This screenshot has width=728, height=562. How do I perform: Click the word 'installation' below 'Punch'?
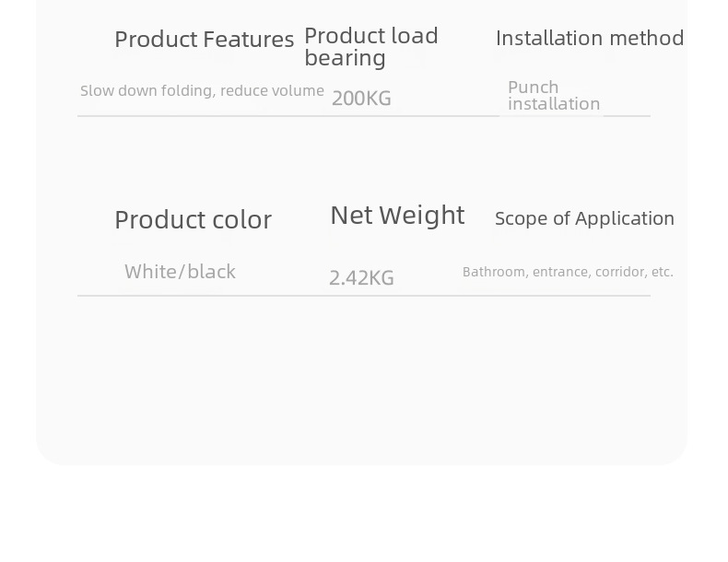tap(554, 104)
